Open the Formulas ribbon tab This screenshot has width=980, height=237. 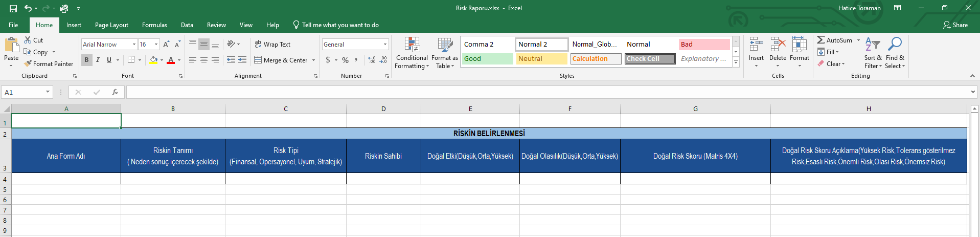pyautogui.click(x=154, y=25)
